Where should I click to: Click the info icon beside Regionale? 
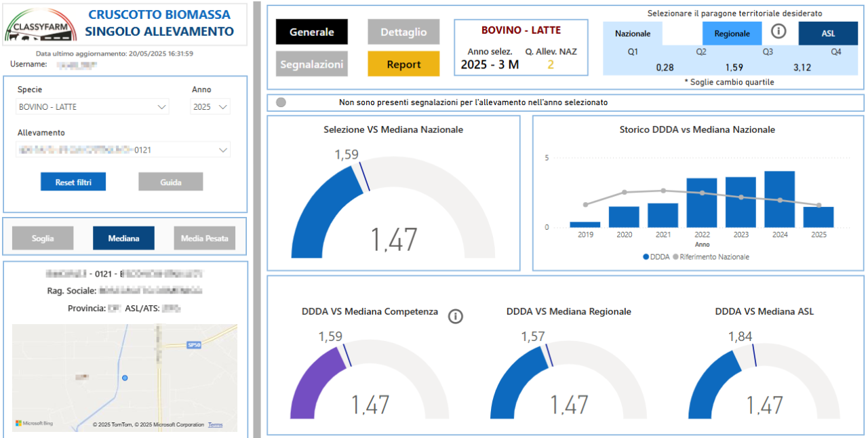(x=778, y=32)
